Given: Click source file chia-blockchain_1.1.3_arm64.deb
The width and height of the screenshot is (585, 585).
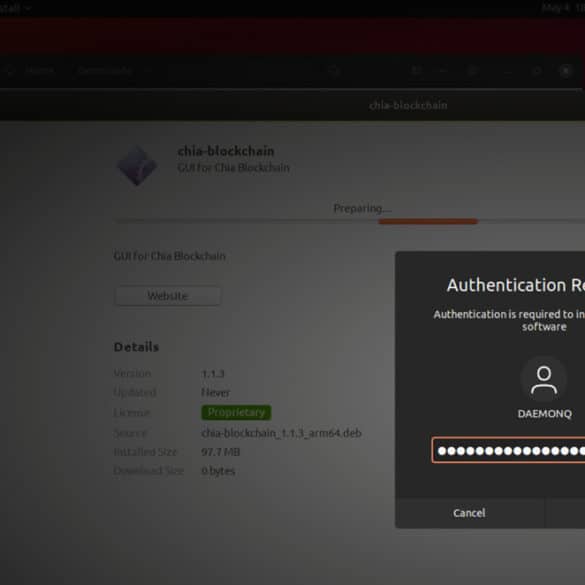Looking at the screenshot, I should [281, 433].
